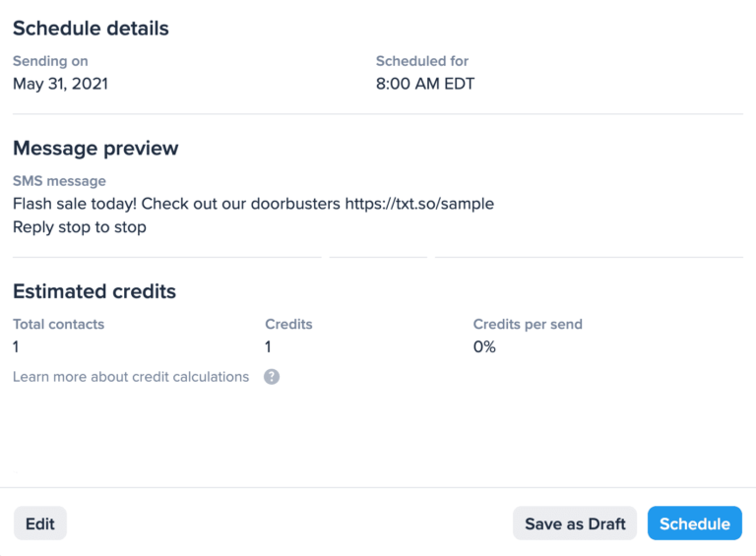
Task: Click the SMS message label
Action: [59, 181]
